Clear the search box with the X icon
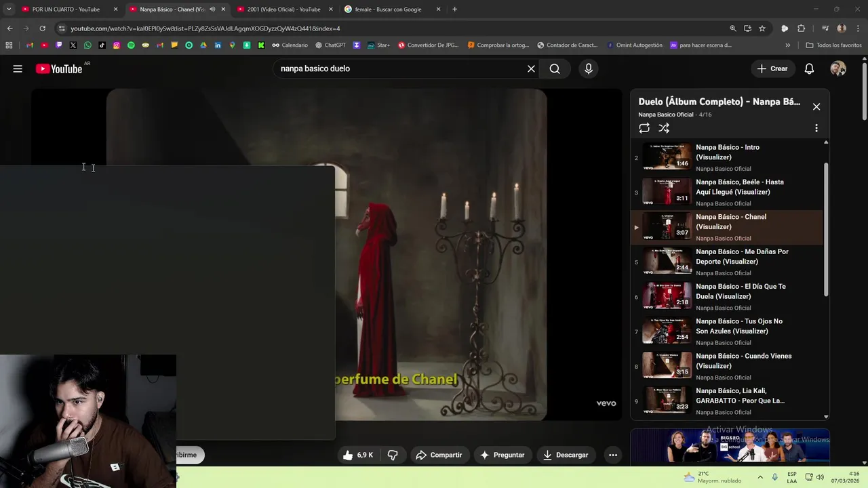Viewport: 868px width, 488px height. coord(531,68)
